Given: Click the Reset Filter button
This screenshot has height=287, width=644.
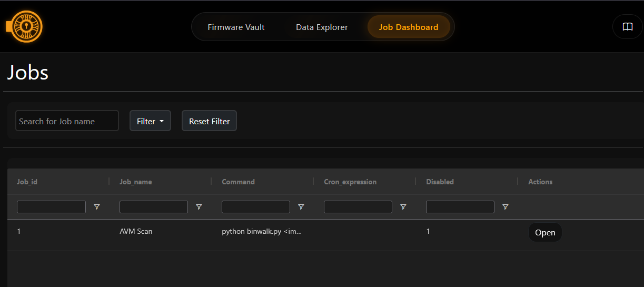Looking at the screenshot, I should pos(209,121).
